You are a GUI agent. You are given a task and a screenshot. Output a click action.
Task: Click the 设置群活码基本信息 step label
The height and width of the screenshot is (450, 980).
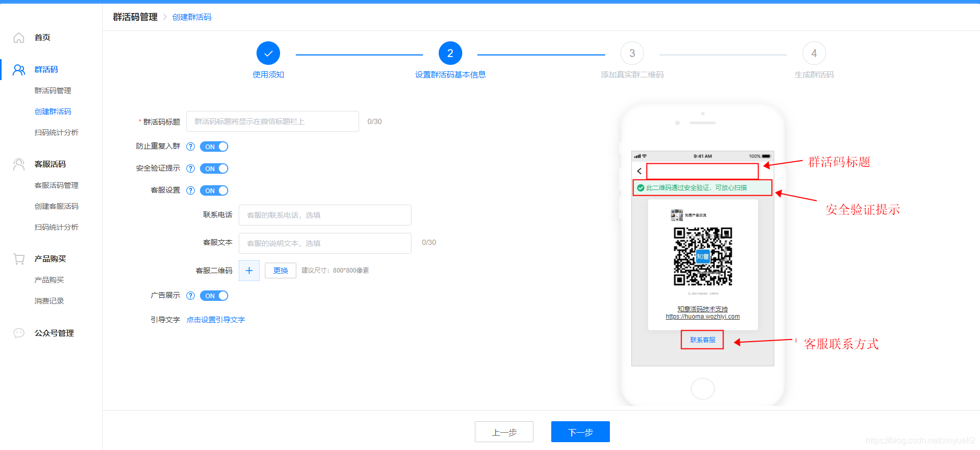450,75
